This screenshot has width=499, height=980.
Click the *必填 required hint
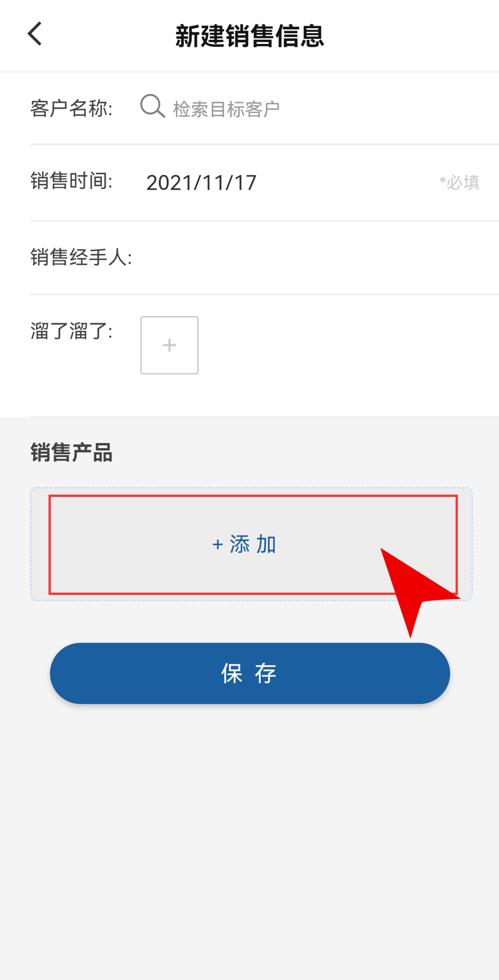tap(459, 183)
